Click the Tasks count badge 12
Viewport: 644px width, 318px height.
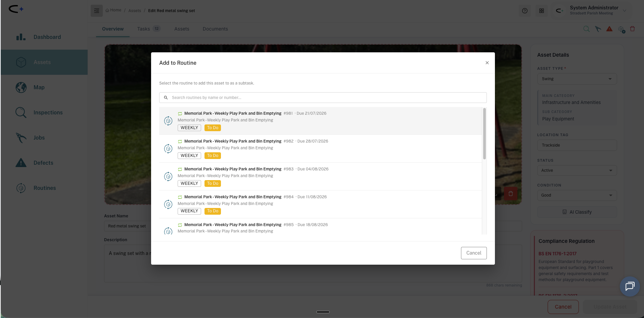pyautogui.click(x=156, y=29)
